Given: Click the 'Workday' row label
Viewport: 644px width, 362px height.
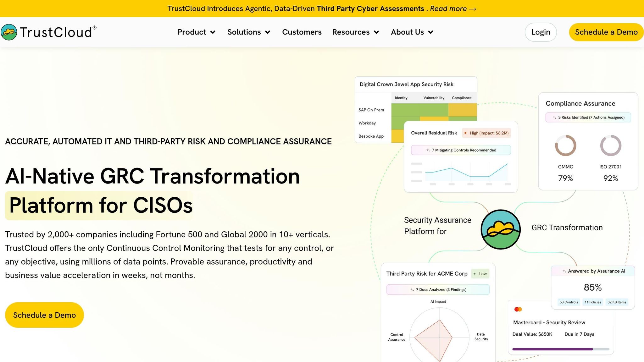Looking at the screenshot, I should click(x=367, y=123).
